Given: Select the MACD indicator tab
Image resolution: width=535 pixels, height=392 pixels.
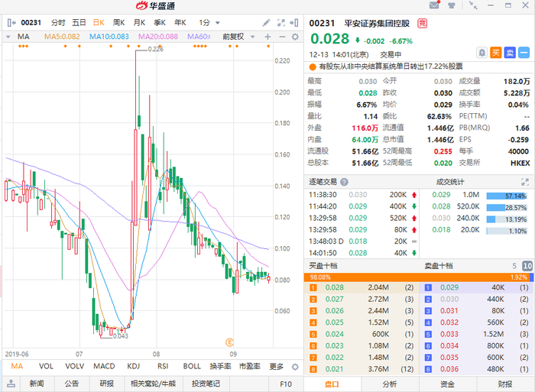Looking at the screenshot, I should (x=104, y=367).
